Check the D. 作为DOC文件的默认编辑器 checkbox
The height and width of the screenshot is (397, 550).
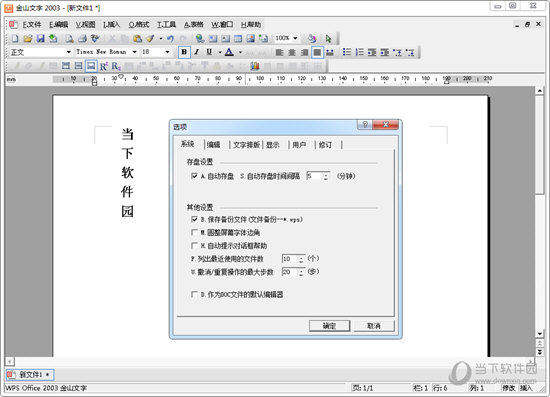[194, 294]
